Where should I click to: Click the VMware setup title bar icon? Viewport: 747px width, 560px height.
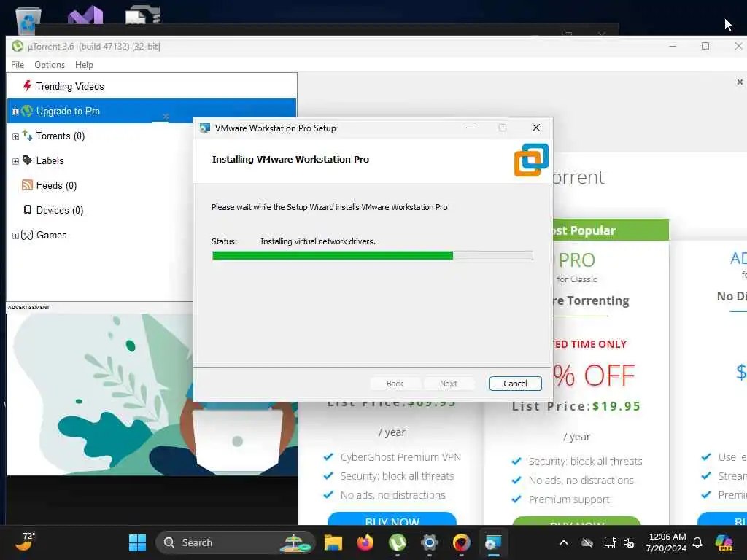pyautogui.click(x=205, y=128)
